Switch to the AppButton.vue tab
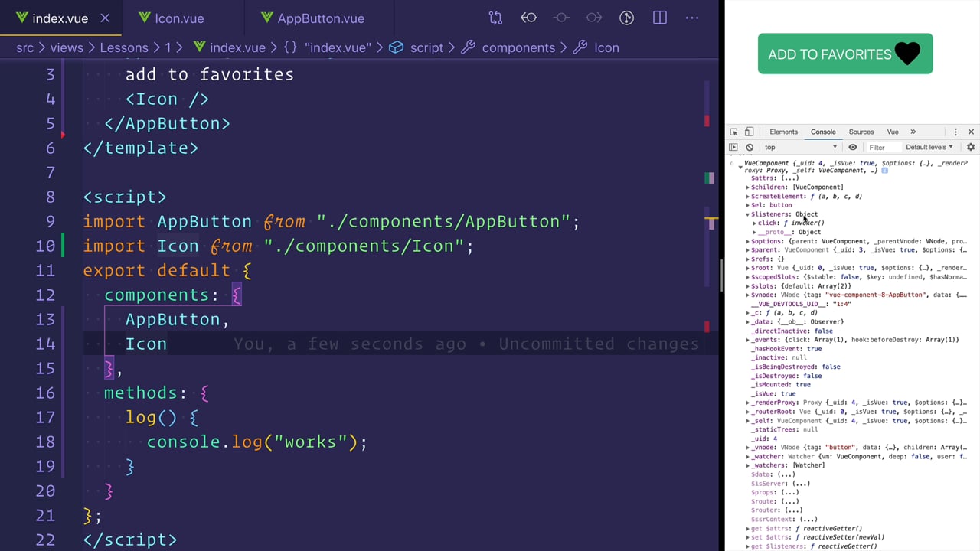 pos(321,18)
